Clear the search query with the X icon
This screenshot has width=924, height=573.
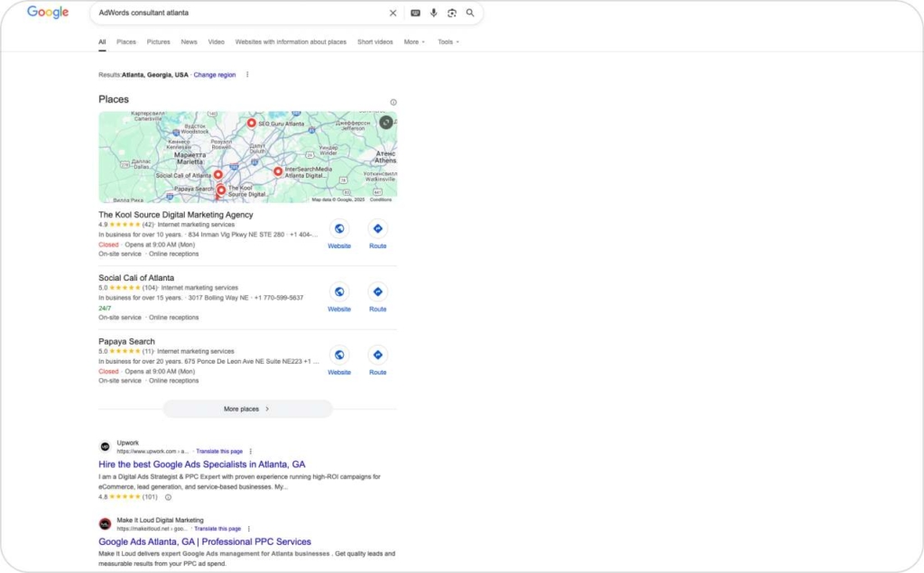pos(393,13)
